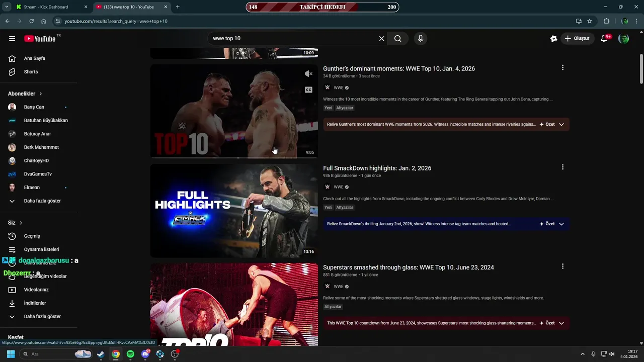644x362 pixels.
Task: Open more options for Superstars smashed through glass
Action: [562, 266]
